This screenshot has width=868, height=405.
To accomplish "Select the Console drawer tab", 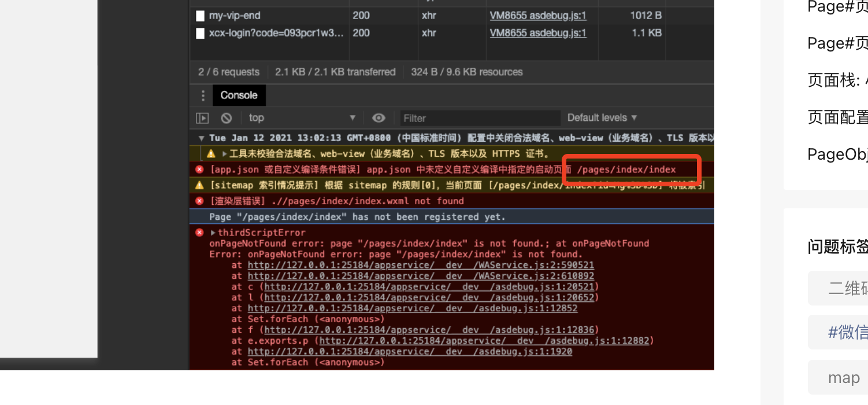I will pyautogui.click(x=239, y=95).
